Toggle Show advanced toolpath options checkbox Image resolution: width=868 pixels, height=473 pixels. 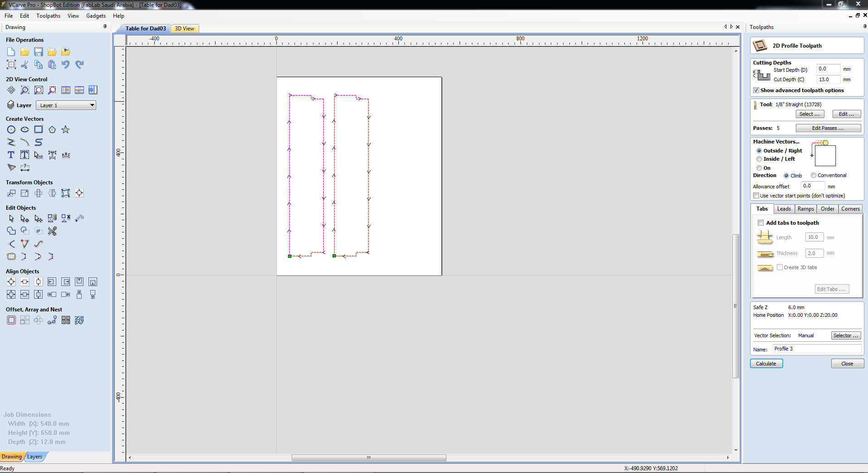pos(756,90)
